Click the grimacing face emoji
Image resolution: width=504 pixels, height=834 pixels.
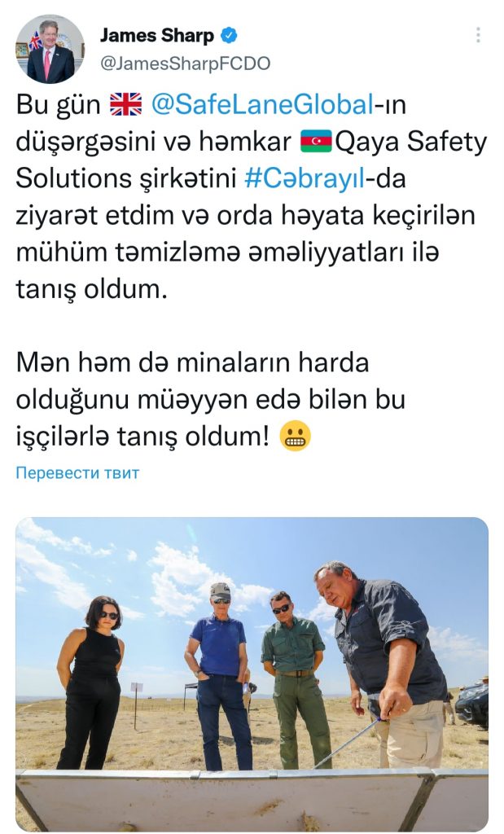coord(295,437)
